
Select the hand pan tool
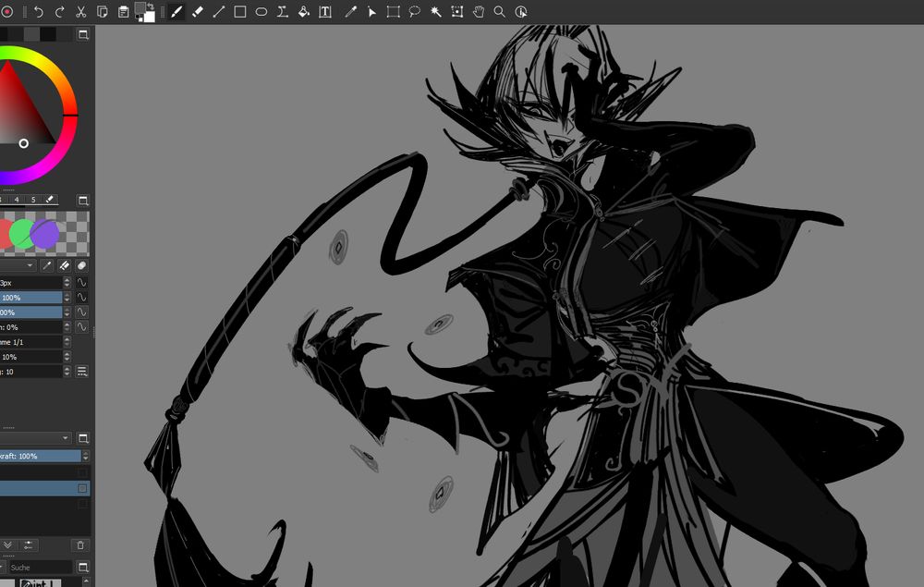(x=478, y=12)
